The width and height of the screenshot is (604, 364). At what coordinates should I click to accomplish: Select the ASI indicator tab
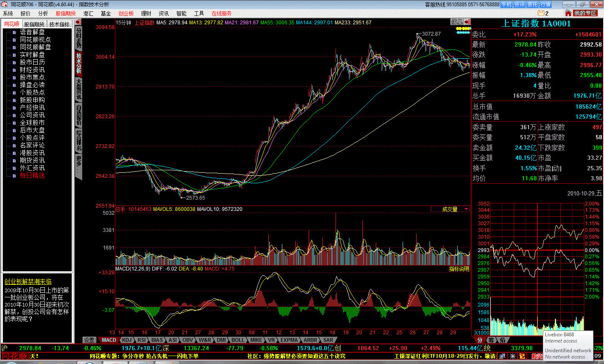173,340
